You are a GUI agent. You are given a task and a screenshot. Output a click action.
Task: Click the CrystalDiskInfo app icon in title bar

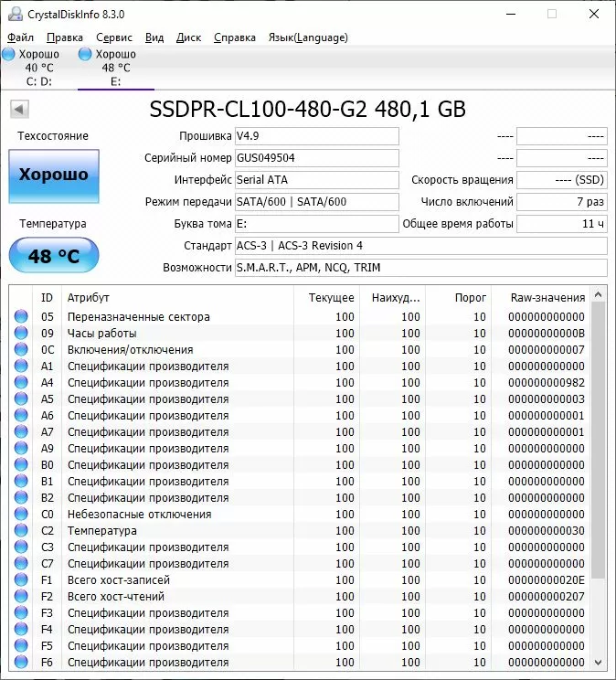point(15,15)
